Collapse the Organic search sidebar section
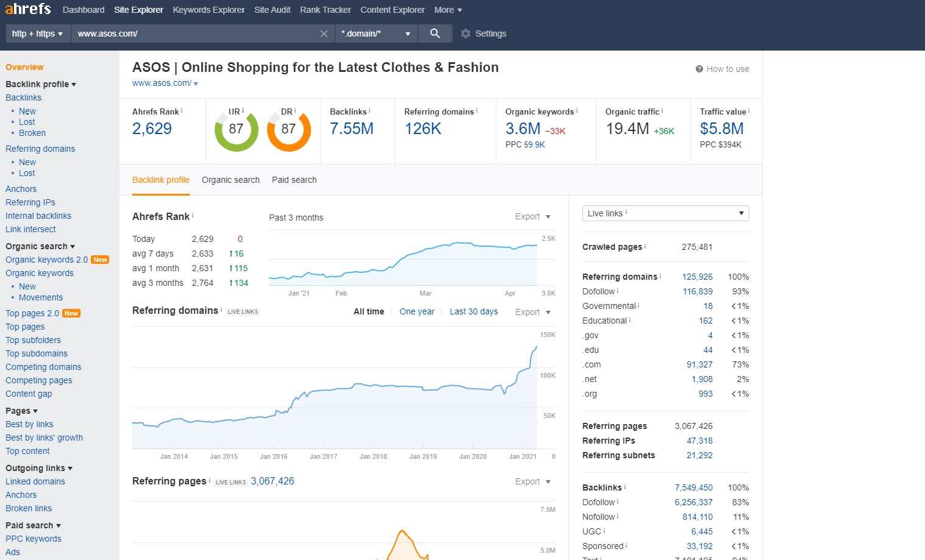 tap(40, 246)
